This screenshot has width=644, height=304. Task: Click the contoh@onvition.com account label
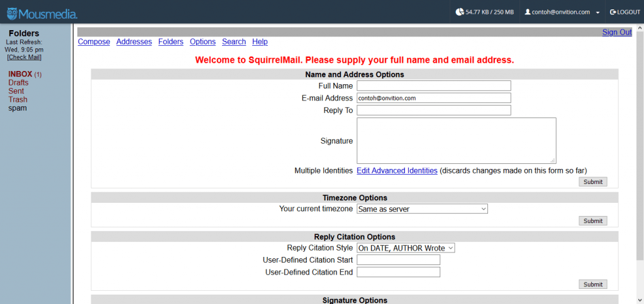tap(561, 13)
